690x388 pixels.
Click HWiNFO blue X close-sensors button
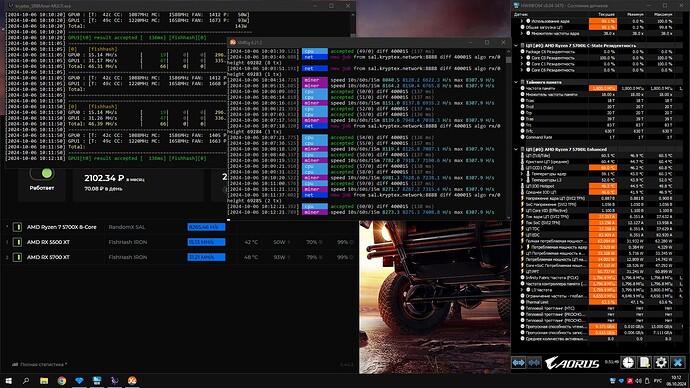[x=678, y=362]
